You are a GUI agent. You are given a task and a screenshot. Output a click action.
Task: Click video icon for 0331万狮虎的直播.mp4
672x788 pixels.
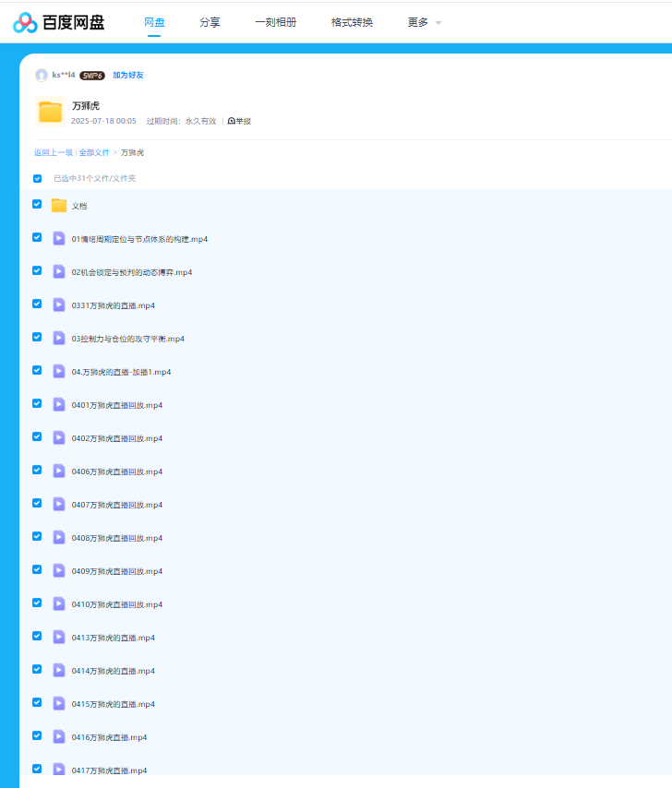tap(59, 304)
